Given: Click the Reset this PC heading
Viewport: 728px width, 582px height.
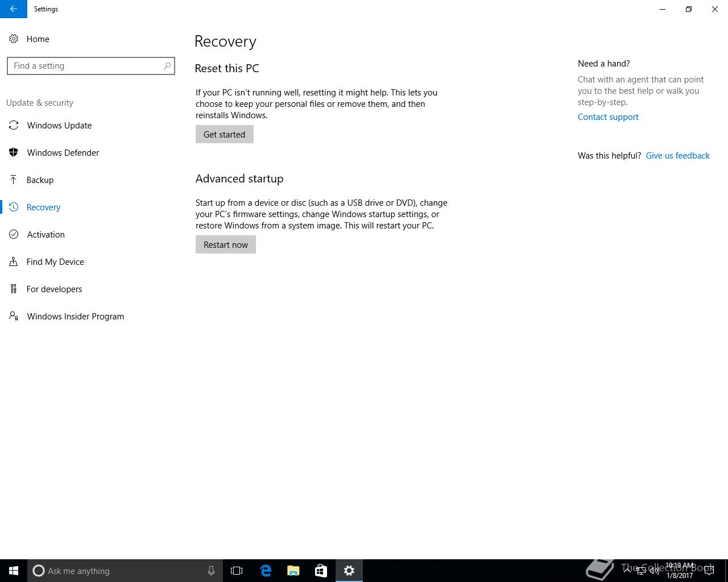Looking at the screenshot, I should (x=227, y=68).
